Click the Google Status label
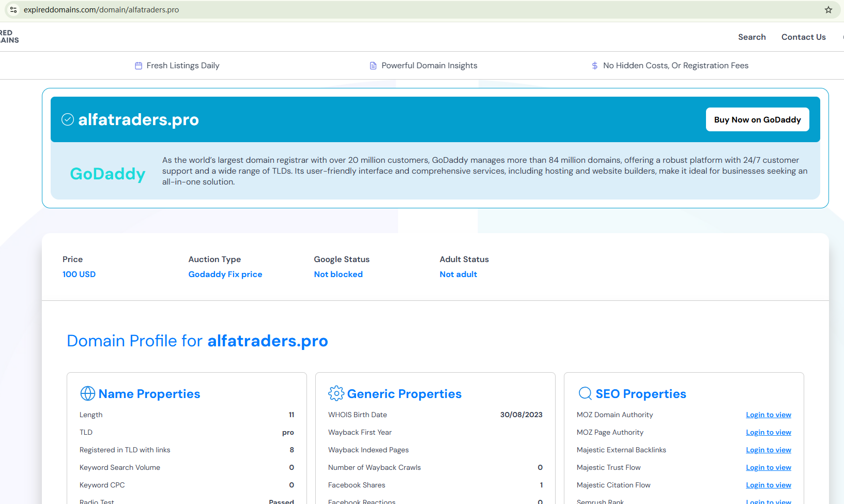Image resolution: width=844 pixels, height=504 pixels. 342,259
